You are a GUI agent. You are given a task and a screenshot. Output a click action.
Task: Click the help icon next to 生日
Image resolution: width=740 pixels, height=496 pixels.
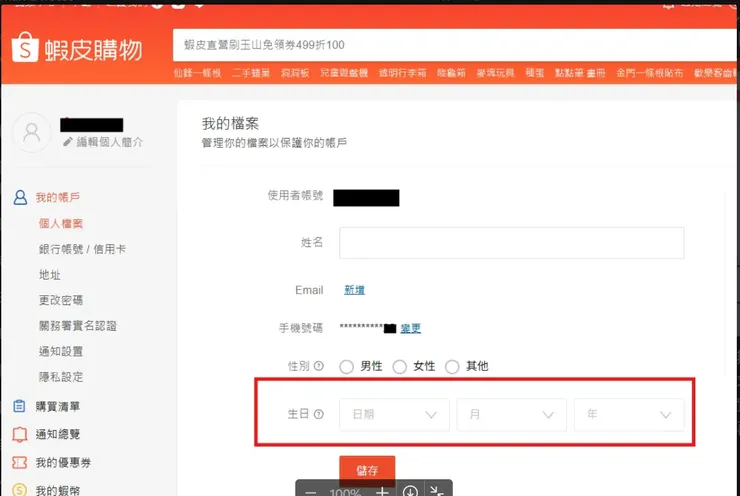[x=319, y=414]
